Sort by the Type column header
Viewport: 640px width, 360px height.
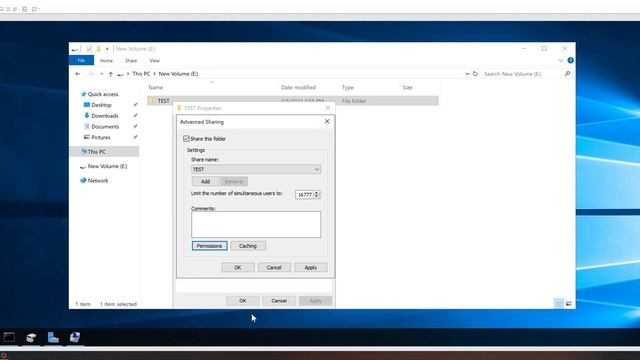point(348,87)
